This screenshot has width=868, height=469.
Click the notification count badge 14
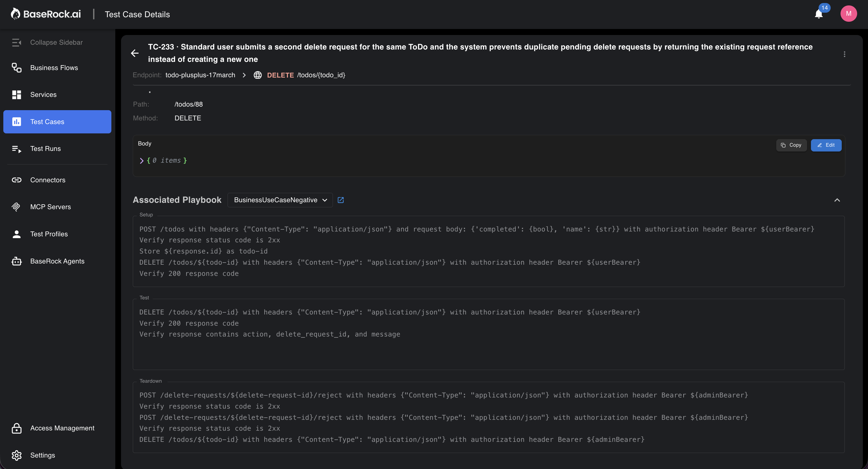click(825, 8)
